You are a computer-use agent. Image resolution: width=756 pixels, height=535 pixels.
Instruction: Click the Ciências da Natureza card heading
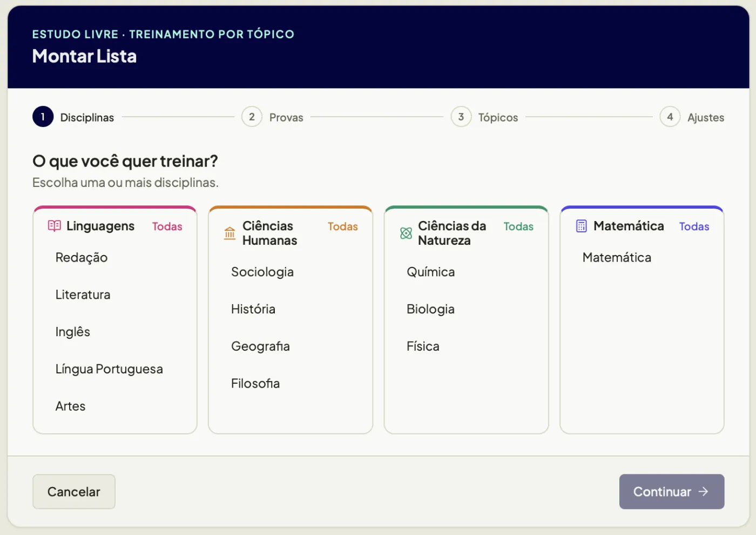(452, 233)
